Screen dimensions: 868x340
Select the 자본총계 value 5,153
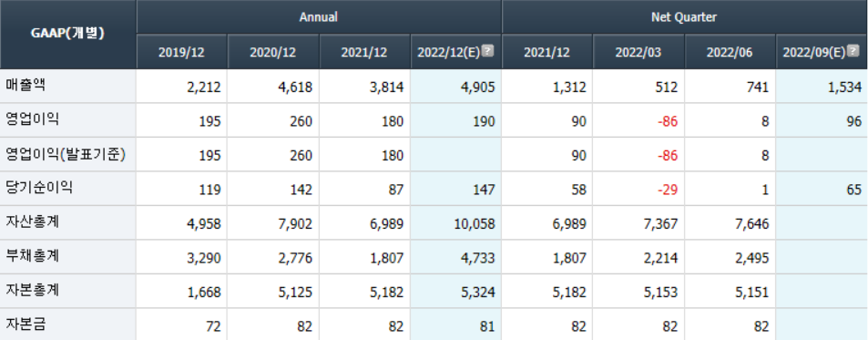tap(660, 293)
